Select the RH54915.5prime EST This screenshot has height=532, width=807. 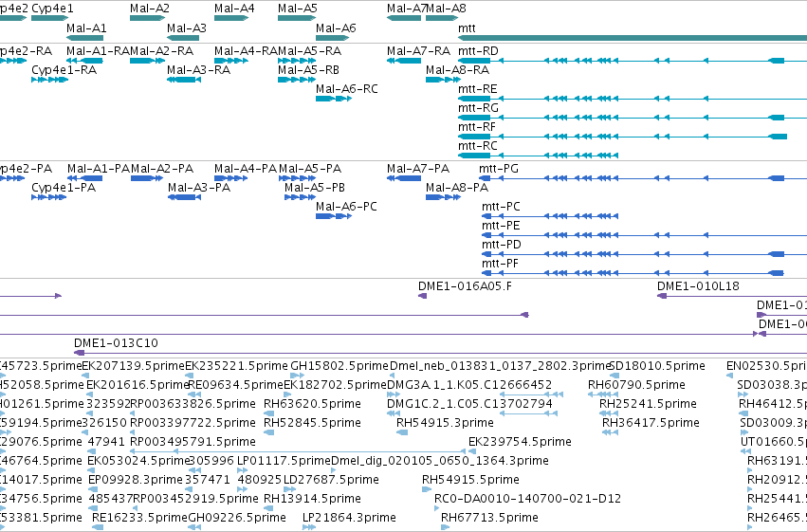(427, 490)
